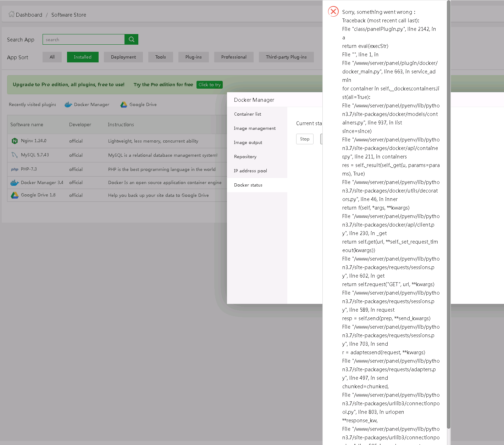Screen dimensions: 504x445
Task: Click Software Store breadcrumb
Action: tap(69, 15)
